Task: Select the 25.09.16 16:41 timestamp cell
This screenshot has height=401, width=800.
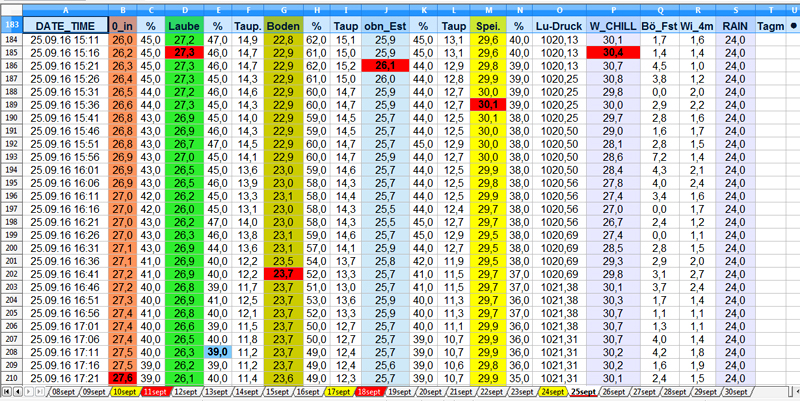Action: (65, 273)
